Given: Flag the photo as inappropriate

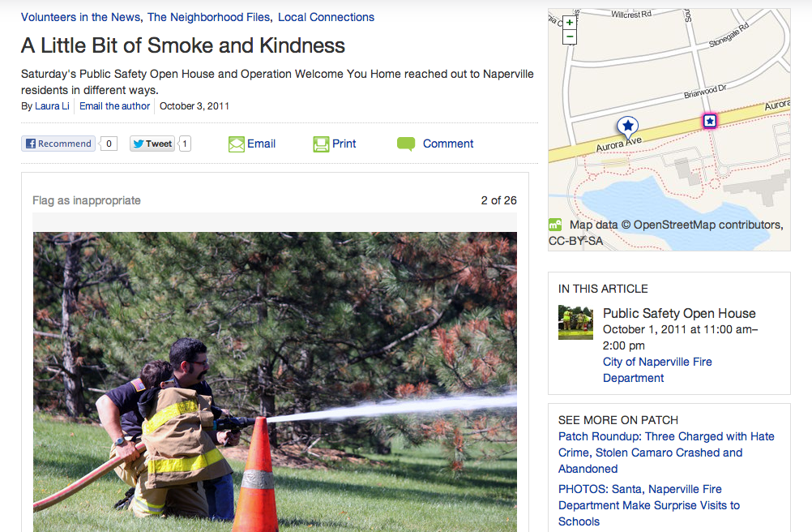Looking at the screenshot, I should [87, 200].
